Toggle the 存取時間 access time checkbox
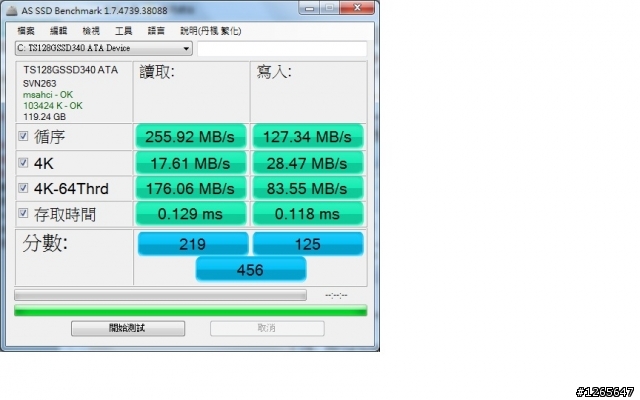 point(23,213)
